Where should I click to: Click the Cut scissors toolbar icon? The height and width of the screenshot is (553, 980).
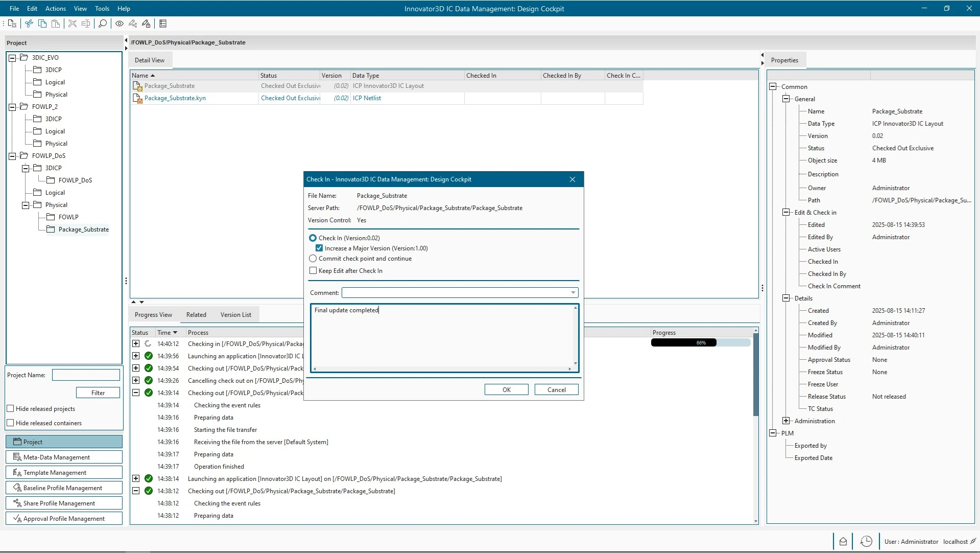point(29,24)
